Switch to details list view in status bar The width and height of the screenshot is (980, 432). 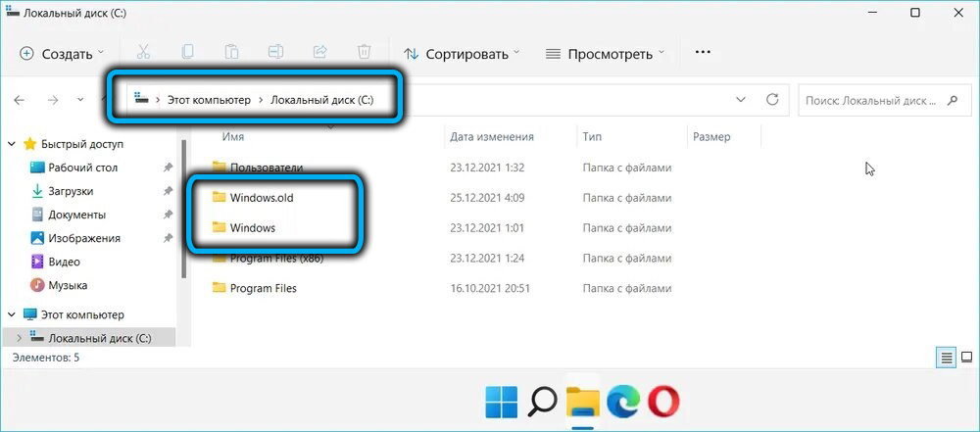947,359
